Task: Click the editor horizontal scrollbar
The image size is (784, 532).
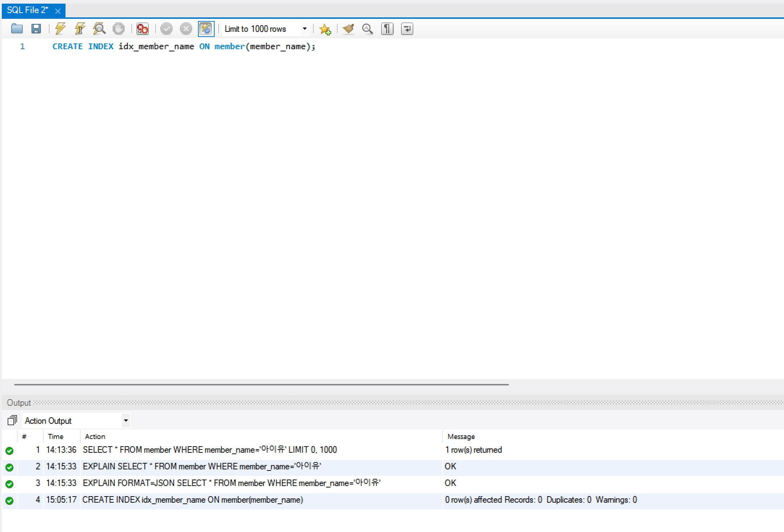Action: click(x=261, y=384)
